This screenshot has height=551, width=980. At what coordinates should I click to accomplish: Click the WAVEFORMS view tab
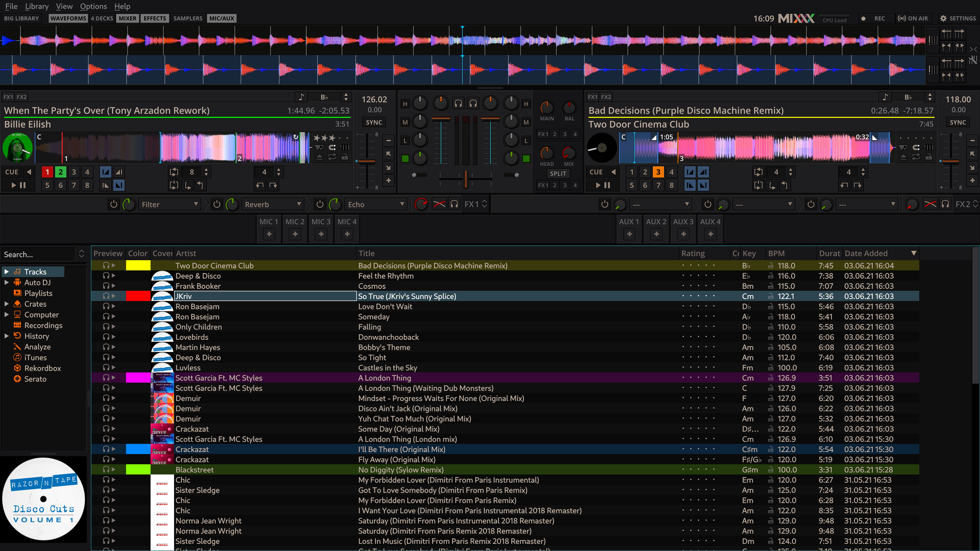pyautogui.click(x=67, y=18)
